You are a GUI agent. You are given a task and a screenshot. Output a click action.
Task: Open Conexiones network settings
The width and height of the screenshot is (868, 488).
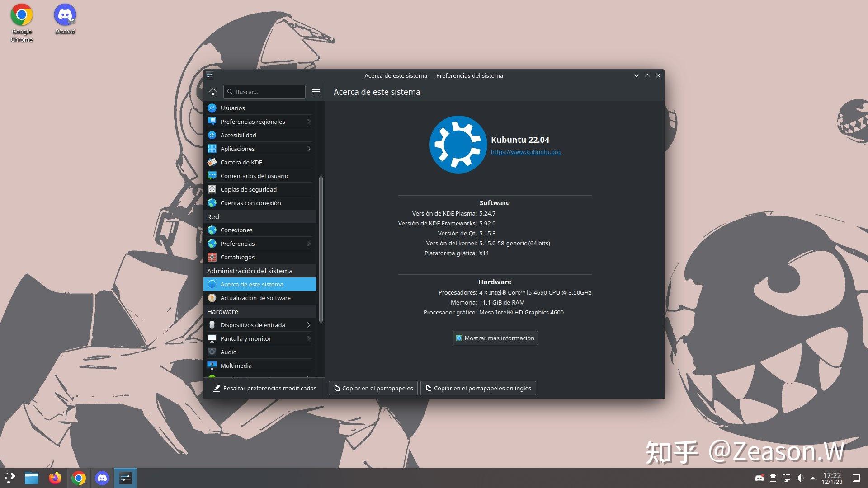click(x=236, y=230)
